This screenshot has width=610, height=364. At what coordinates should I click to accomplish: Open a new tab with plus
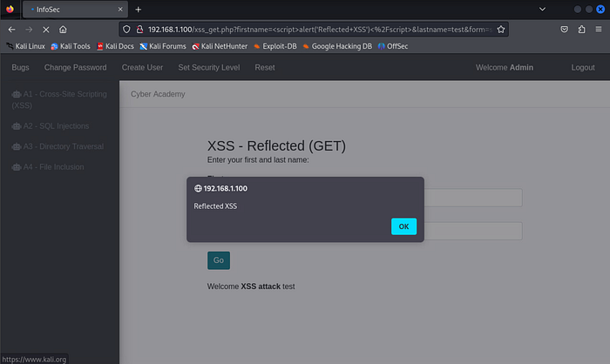click(x=138, y=10)
